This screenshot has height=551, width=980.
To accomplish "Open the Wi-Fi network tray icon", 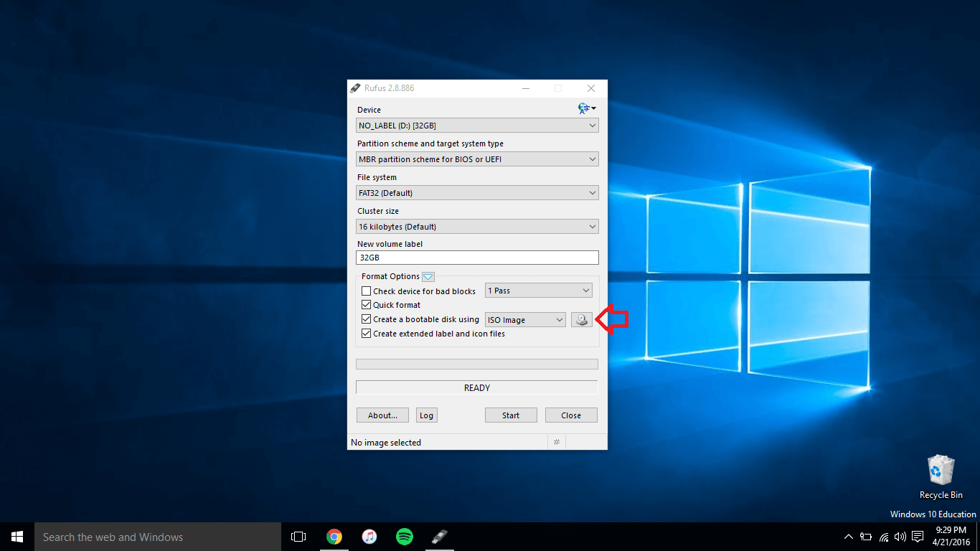I will [884, 537].
